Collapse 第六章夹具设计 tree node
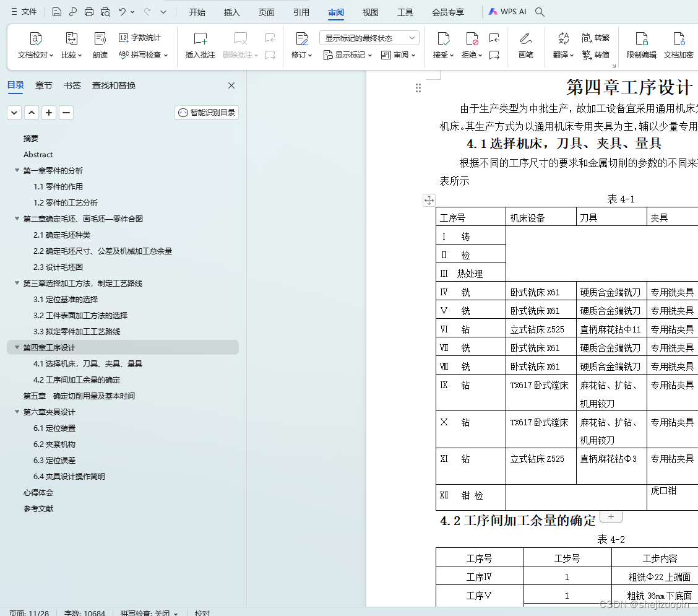This screenshot has width=698, height=616. pos(17,412)
